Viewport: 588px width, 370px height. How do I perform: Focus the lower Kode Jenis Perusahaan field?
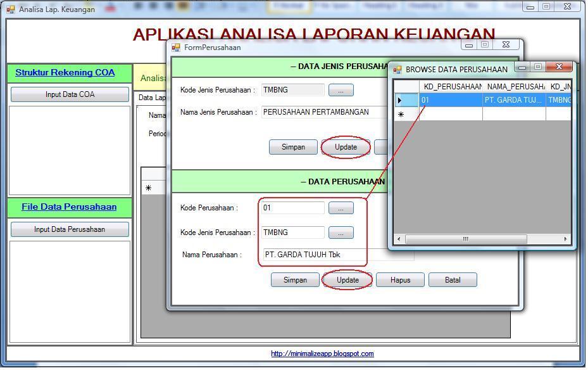293,233
